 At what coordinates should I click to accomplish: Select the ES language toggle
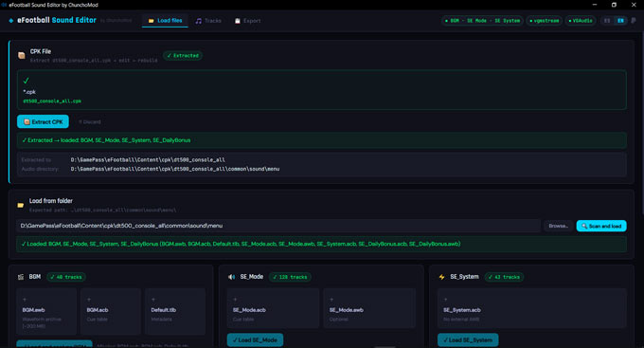(x=607, y=21)
